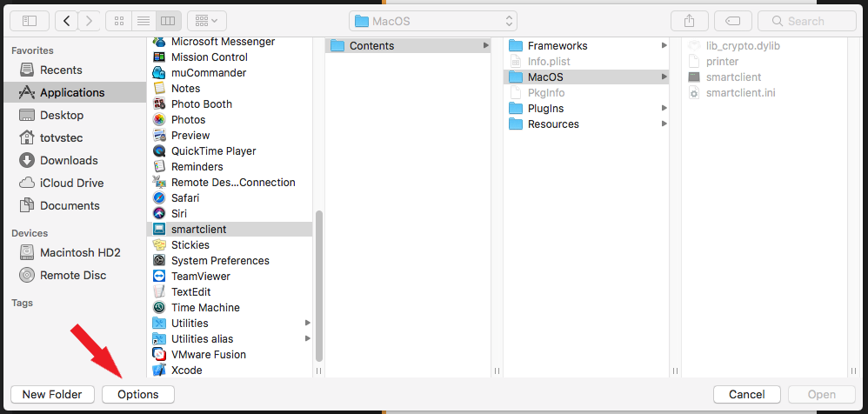
Task: Select the TeamViewer app icon
Action: click(x=159, y=277)
